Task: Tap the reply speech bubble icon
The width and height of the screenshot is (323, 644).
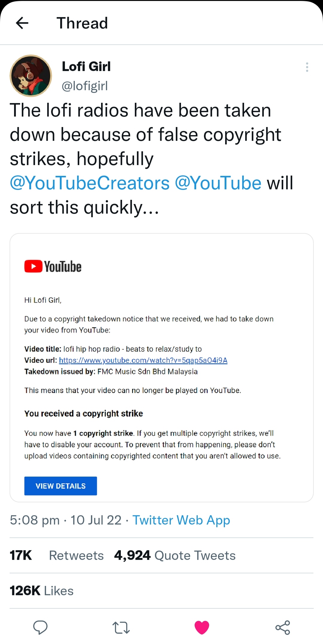Action: pos(40,627)
